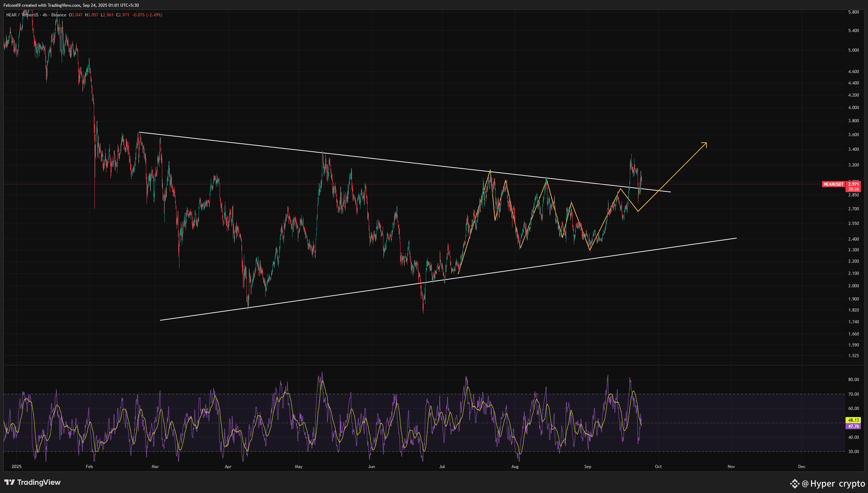
Task: Click the @Hyper crypto watermark text
Action: pos(833,484)
